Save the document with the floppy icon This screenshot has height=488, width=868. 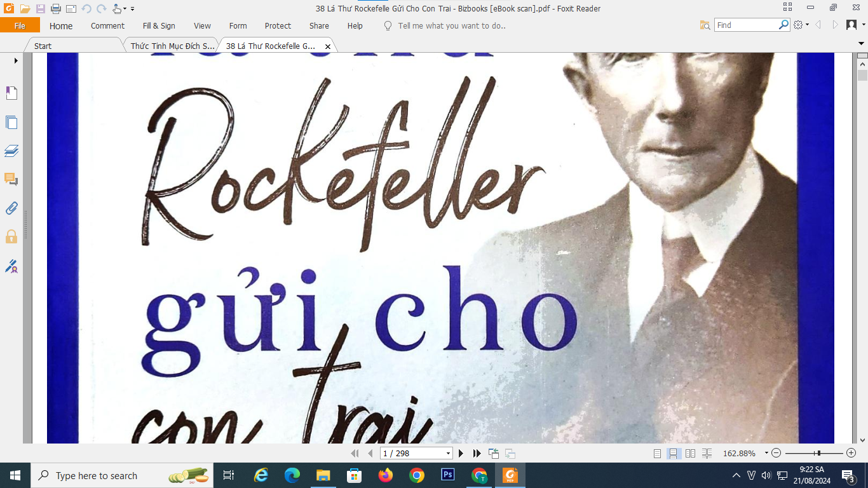pyautogui.click(x=41, y=9)
